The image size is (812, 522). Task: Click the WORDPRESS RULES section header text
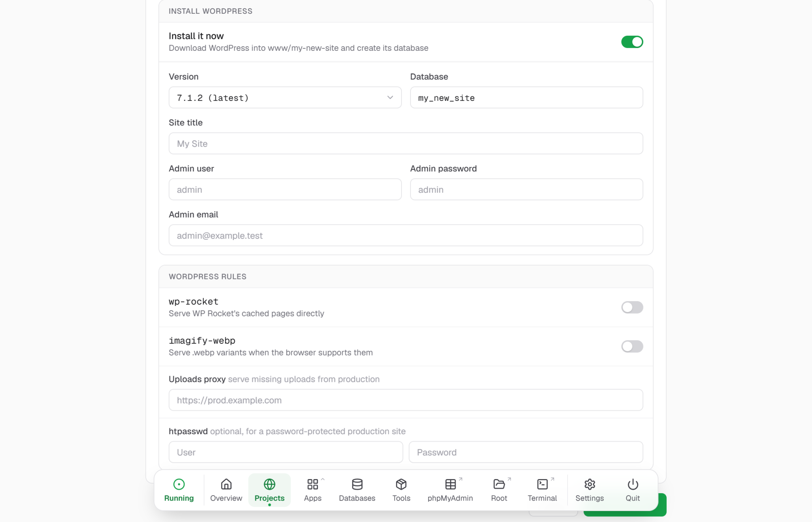207,277
